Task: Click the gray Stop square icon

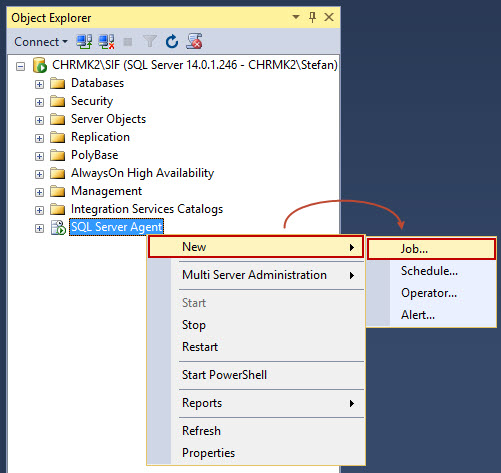Action: coord(128,42)
